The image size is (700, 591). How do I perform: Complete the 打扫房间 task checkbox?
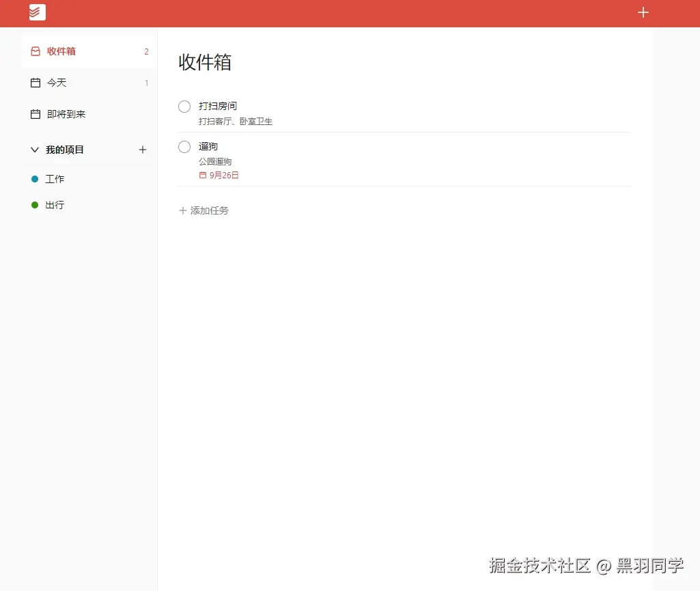click(x=184, y=106)
